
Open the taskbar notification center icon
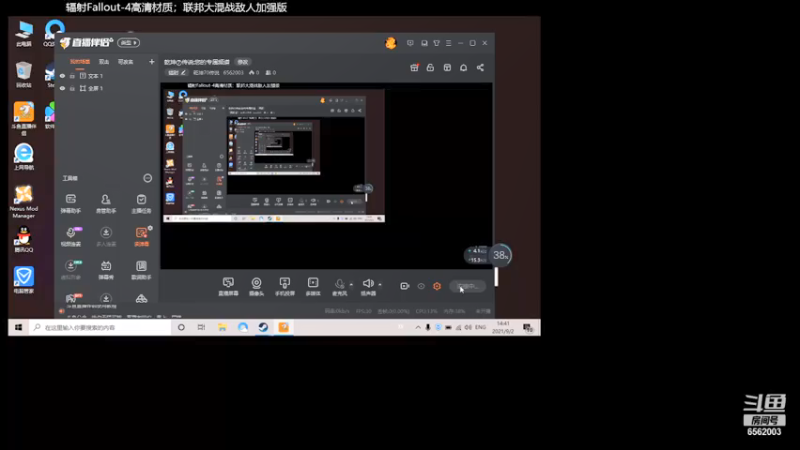pos(528,328)
